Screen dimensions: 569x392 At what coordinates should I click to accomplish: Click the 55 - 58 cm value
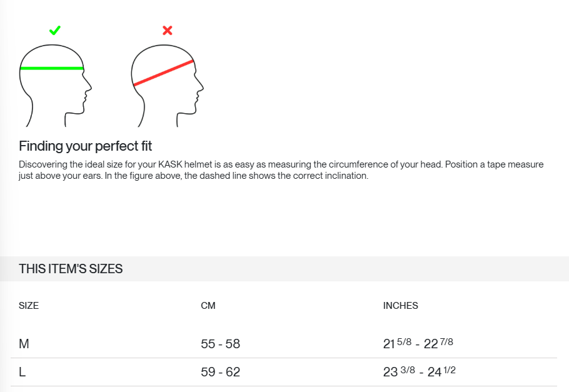[x=220, y=344]
